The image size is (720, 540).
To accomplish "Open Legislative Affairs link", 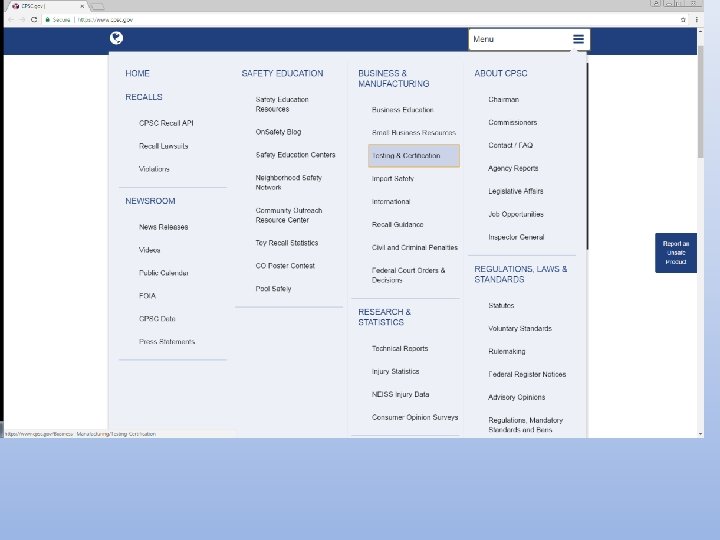I will tap(516, 191).
